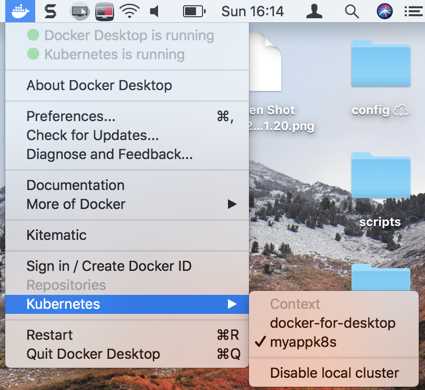Switch context to docker-for-desktop
425x390 pixels.
tap(334, 323)
